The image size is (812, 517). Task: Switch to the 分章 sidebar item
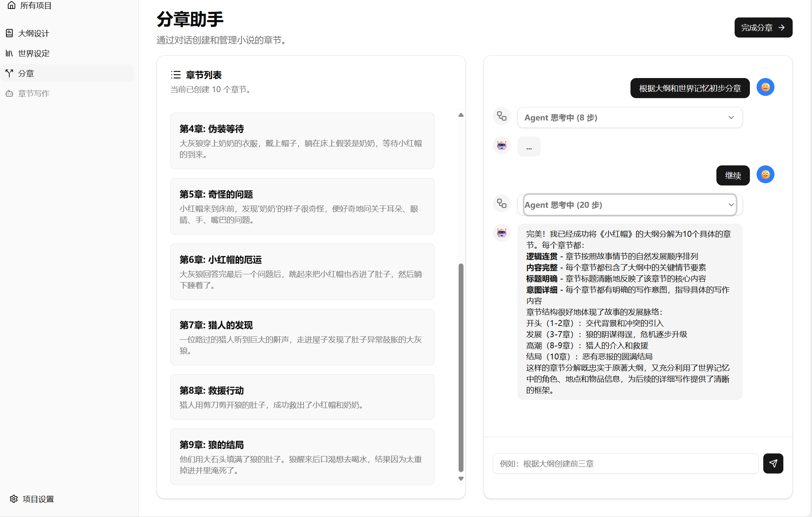coord(26,74)
